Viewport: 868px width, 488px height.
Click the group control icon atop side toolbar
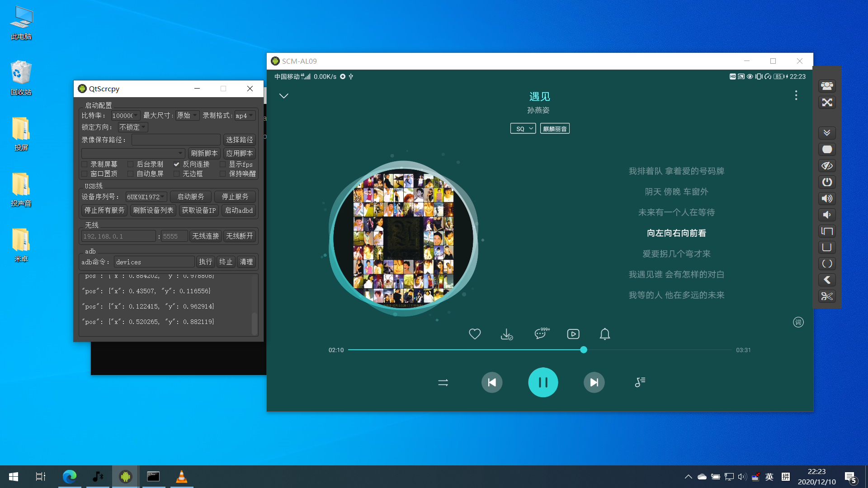click(x=827, y=86)
